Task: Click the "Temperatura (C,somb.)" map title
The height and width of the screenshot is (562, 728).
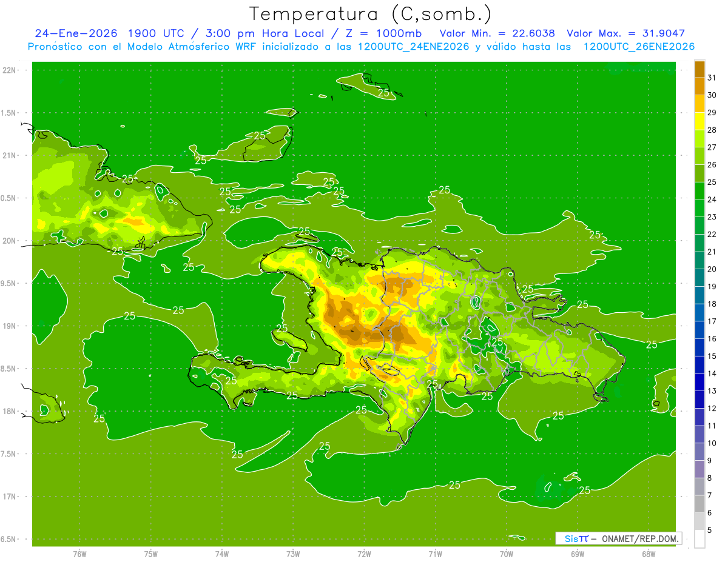Action: (370, 13)
